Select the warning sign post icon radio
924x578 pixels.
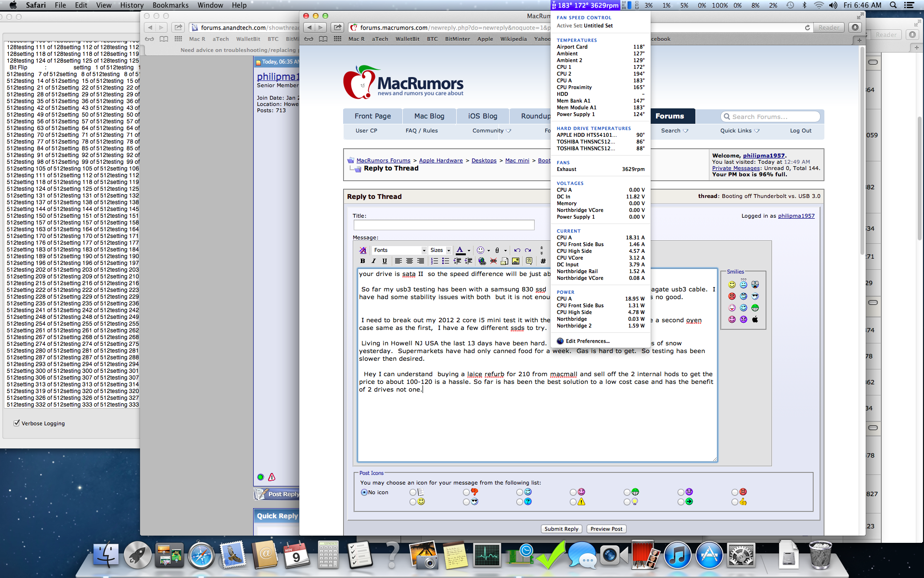pos(573,502)
